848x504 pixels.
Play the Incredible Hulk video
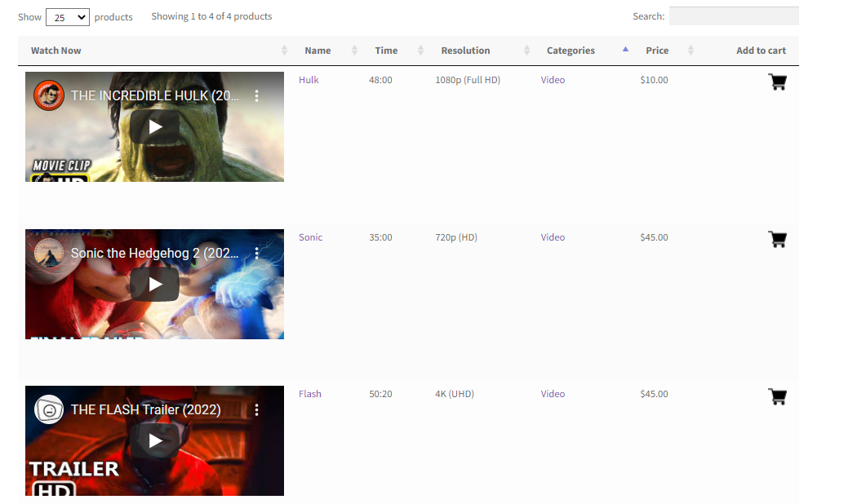click(x=155, y=127)
